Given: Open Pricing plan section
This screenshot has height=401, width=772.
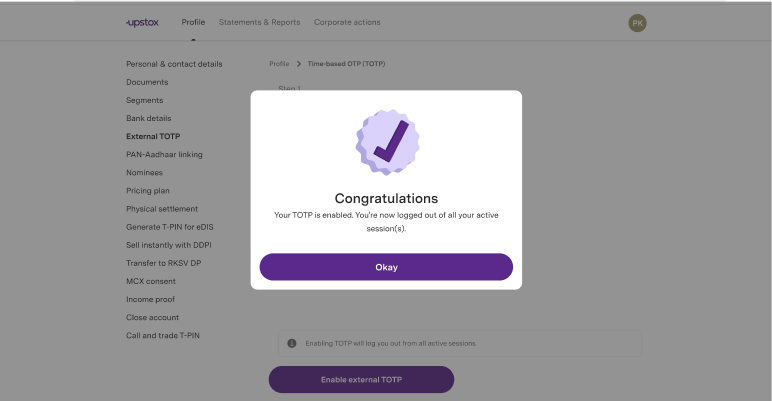Looking at the screenshot, I should click(x=148, y=190).
